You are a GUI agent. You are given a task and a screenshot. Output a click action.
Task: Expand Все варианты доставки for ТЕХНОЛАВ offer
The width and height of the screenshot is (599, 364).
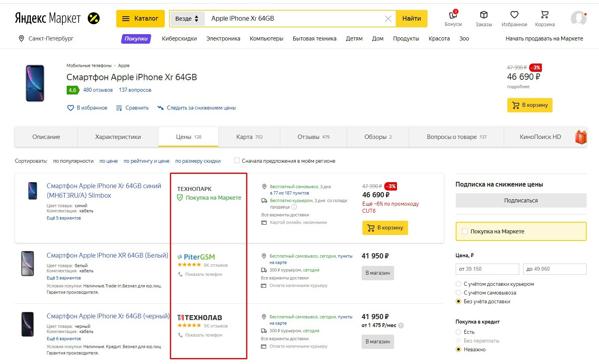point(285,339)
